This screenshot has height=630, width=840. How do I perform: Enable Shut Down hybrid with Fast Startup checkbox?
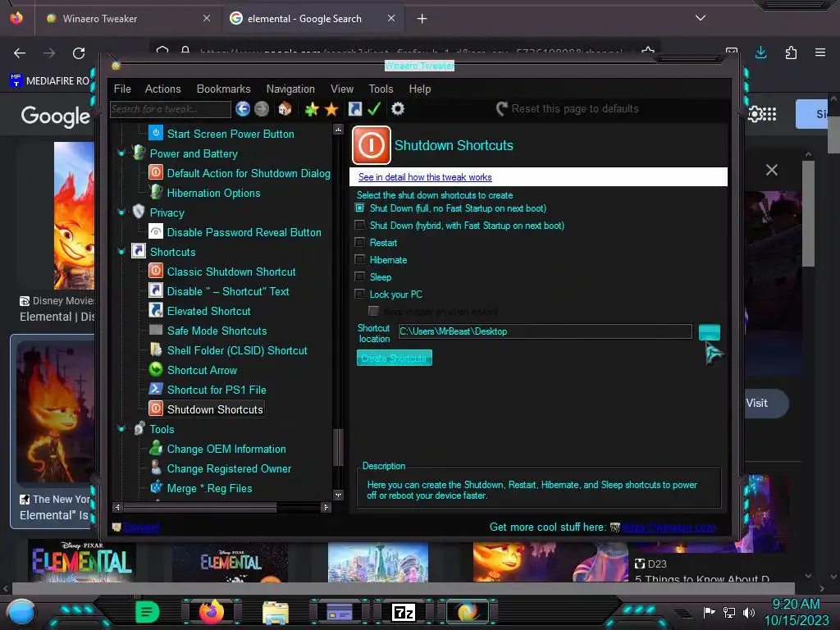(359, 225)
